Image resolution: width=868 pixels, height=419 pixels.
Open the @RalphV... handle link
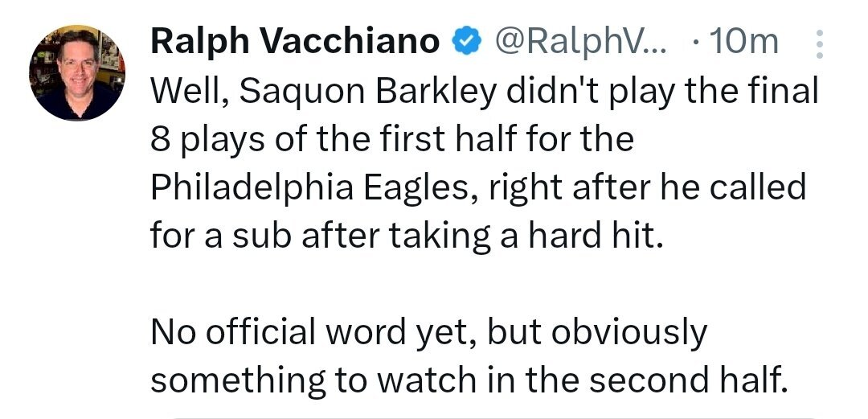pos(580,42)
